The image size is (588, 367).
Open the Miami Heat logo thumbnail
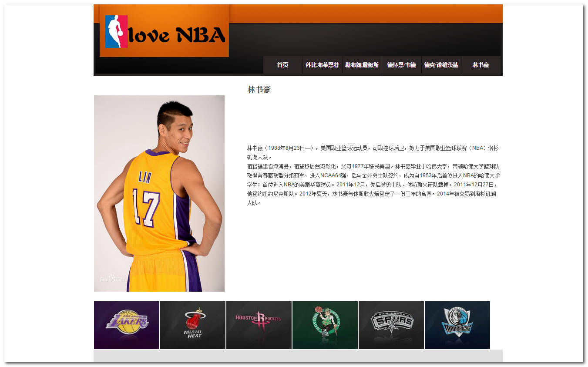(193, 325)
